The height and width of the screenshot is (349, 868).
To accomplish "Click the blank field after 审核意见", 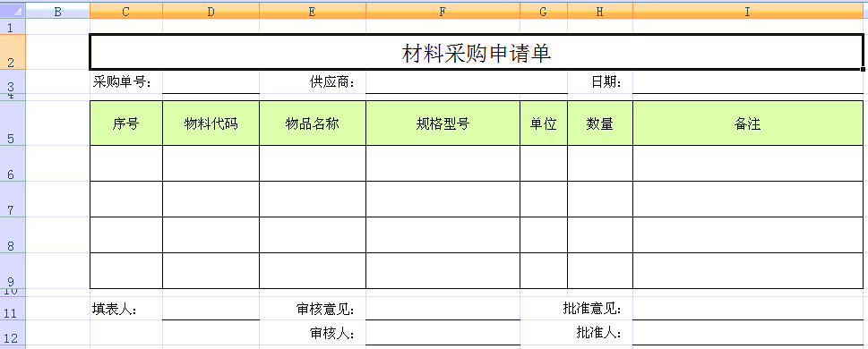I will [x=443, y=308].
